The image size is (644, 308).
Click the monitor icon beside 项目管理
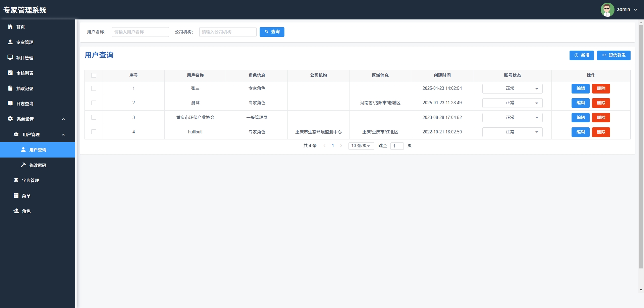(10, 57)
